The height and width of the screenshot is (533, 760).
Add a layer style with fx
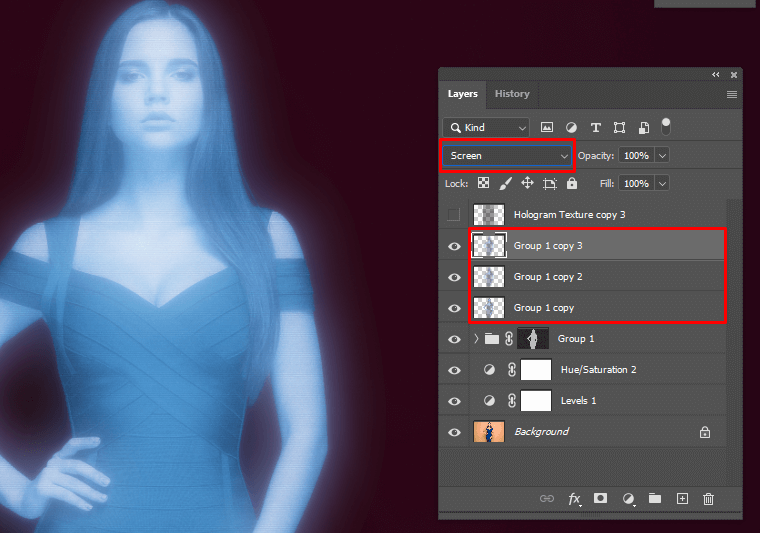click(x=574, y=499)
